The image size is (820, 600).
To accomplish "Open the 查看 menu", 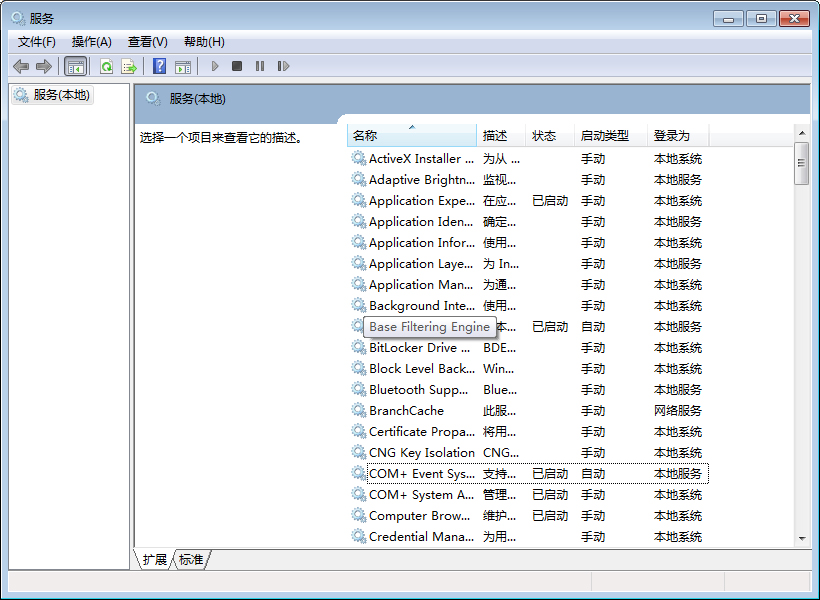I will pyautogui.click(x=146, y=41).
